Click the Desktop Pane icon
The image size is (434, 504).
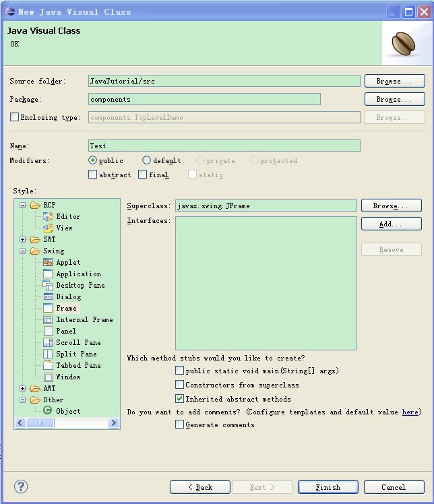[x=48, y=286]
